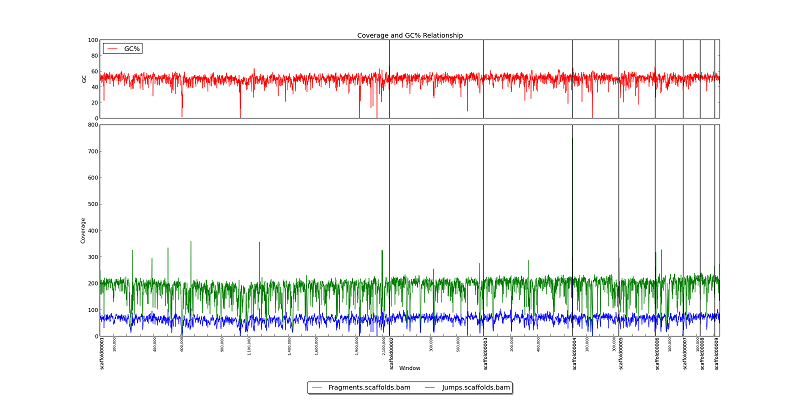800x400 pixels.
Task: Click the "Coverage and GC% Relationship" plot title
Action: coord(410,35)
